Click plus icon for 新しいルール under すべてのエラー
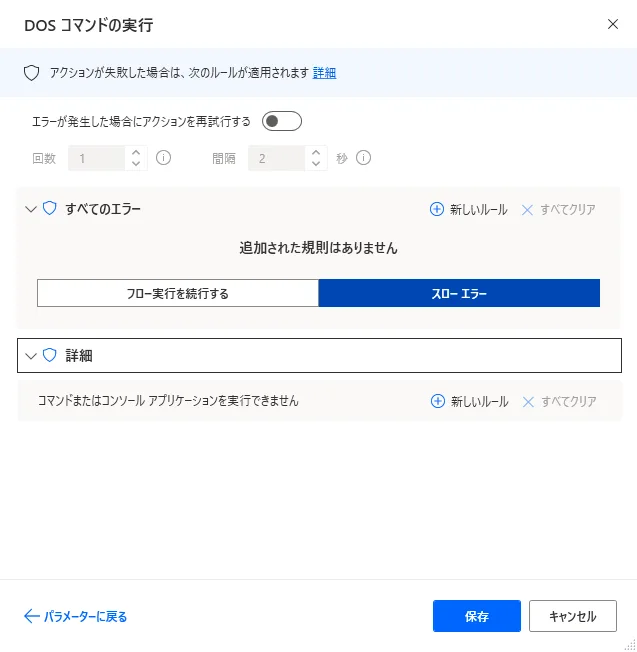Viewport: 637px width, 652px height. (x=436, y=210)
